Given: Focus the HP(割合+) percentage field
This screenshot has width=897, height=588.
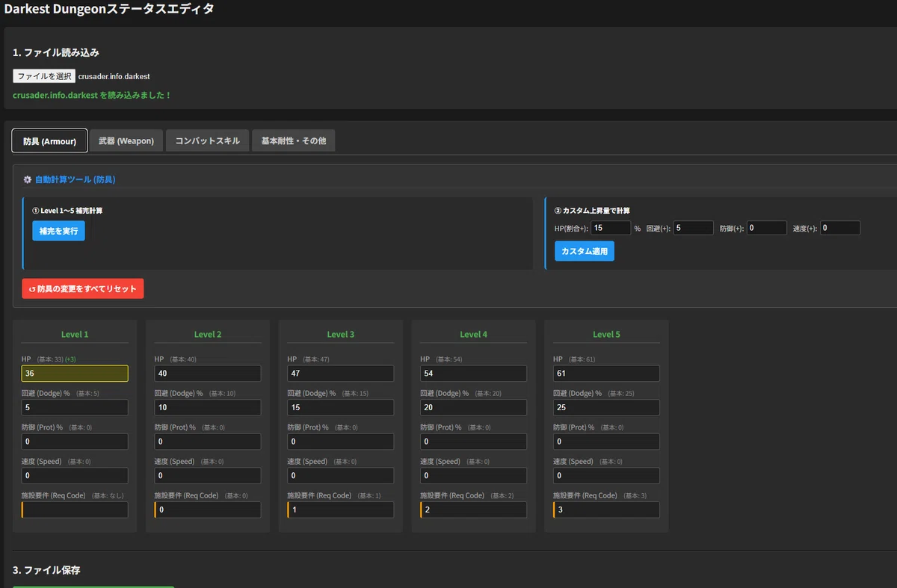Looking at the screenshot, I should click(611, 228).
